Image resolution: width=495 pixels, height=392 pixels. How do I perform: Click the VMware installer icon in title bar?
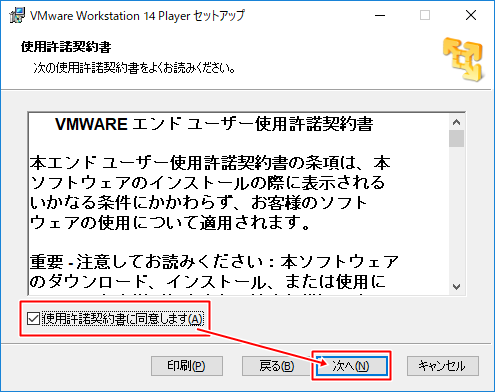click(17, 15)
